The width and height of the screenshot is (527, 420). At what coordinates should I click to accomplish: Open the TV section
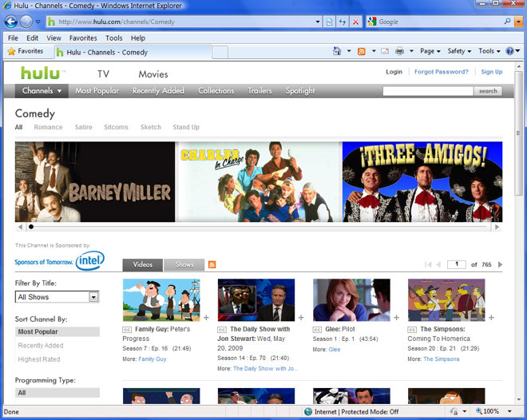coord(104,74)
